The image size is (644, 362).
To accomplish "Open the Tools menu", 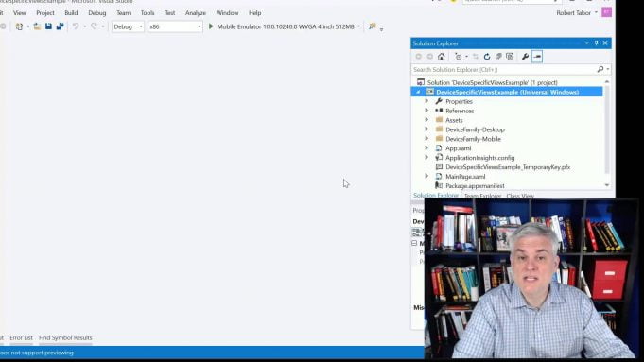I will click(148, 13).
